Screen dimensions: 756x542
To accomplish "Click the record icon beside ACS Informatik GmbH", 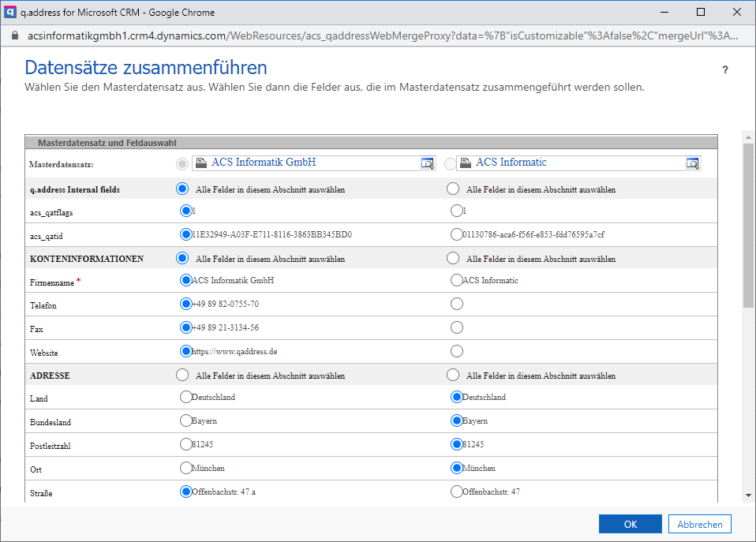I will [x=201, y=163].
